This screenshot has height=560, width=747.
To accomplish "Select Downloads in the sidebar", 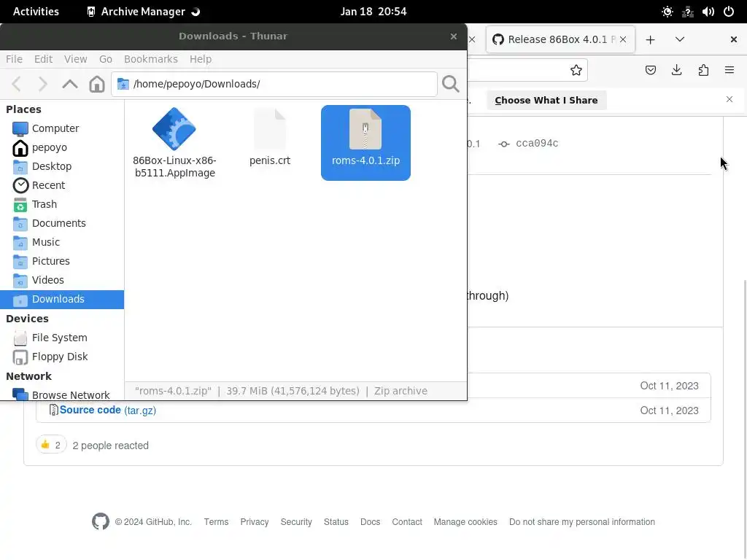I will pos(62,300).
